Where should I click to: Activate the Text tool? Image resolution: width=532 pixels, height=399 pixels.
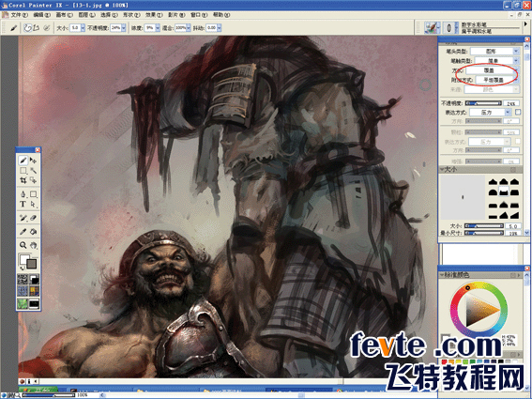tap(23, 204)
